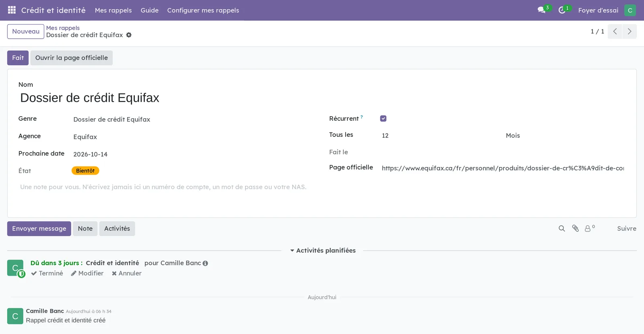Image resolution: width=644 pixels, height=334 pixels.
Task: Go to previous record arrow
Action: 615,31
